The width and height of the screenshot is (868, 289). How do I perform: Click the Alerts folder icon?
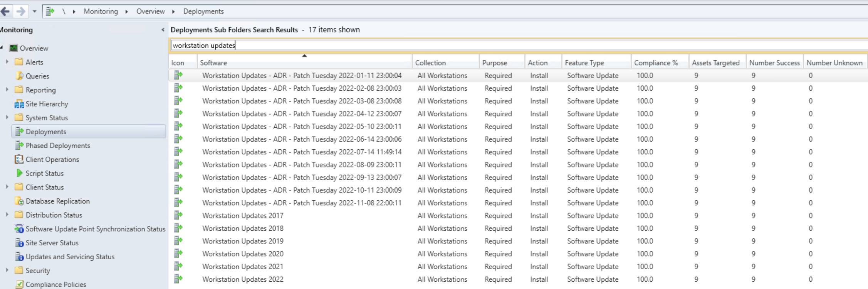coord(18,62)
